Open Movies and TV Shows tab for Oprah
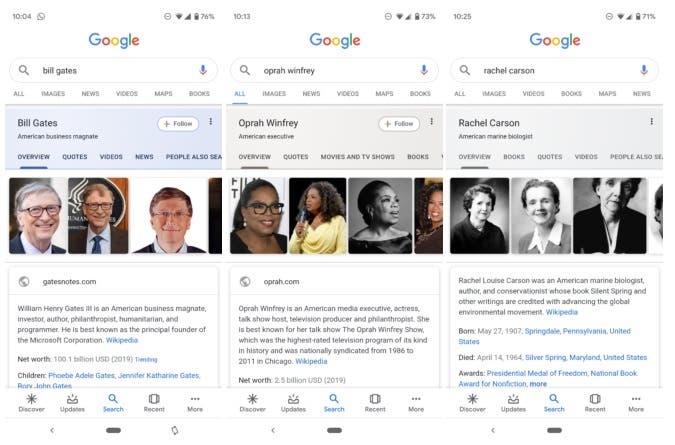Image resolution: width=675 pixels, height=445 pixels. [x=357, y=157]
